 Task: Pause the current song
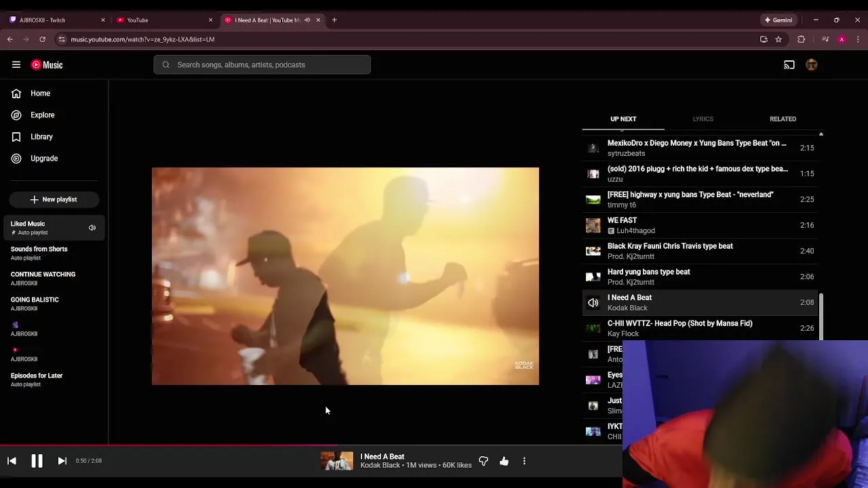coord(37,461)
